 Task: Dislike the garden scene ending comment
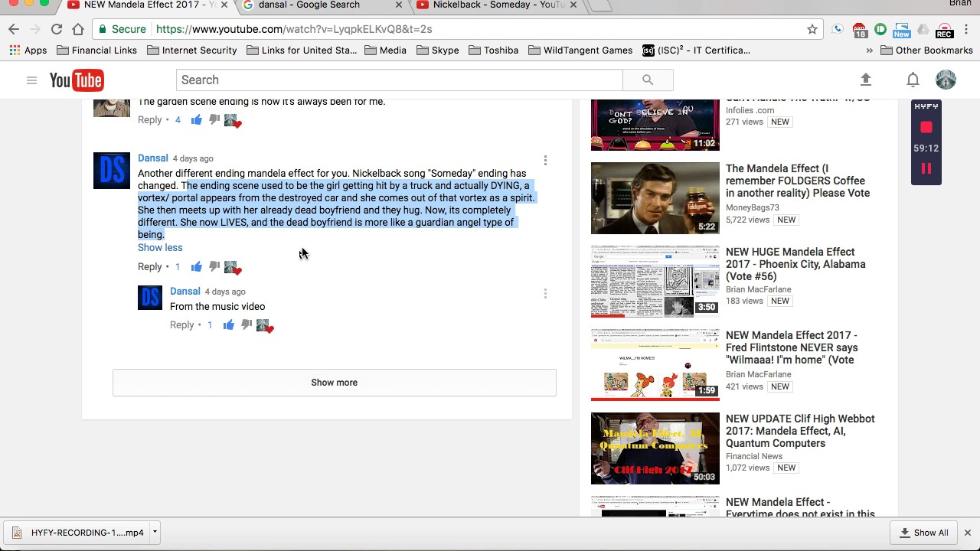[x=214, y=119]
